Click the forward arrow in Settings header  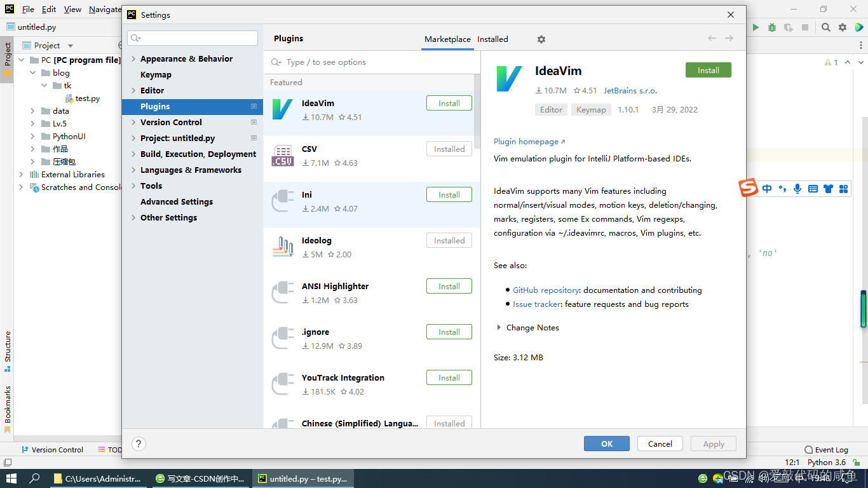729,39
